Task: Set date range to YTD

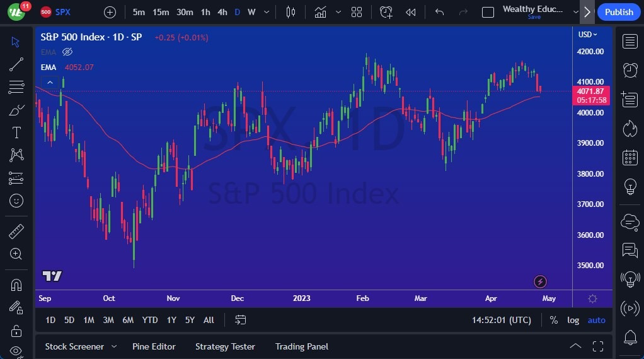Action: click(x=149, y=320)
